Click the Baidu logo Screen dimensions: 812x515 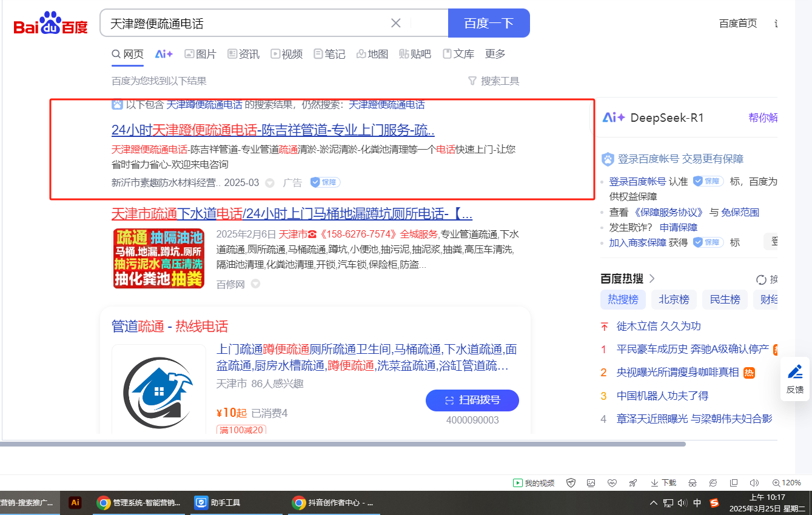tap(51, 24)
